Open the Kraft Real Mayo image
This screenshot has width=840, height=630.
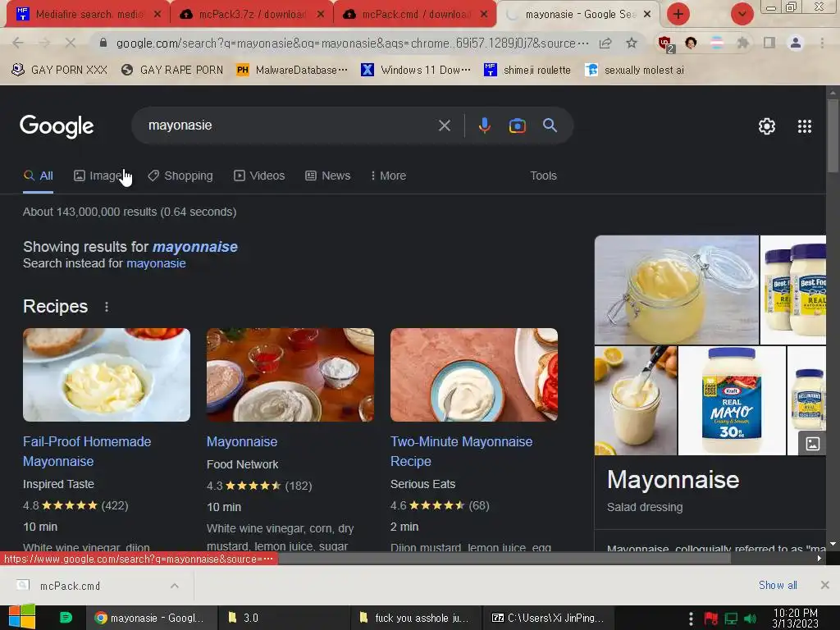[732, 400]
